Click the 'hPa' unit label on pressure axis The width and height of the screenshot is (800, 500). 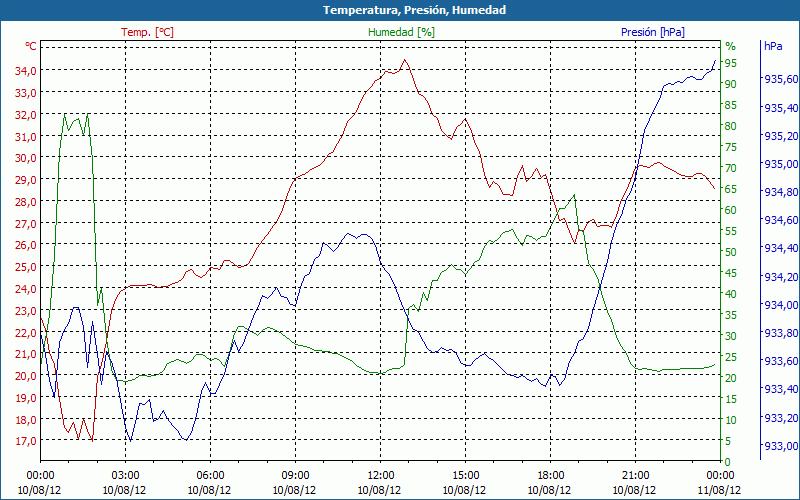(x=773, y=46)
